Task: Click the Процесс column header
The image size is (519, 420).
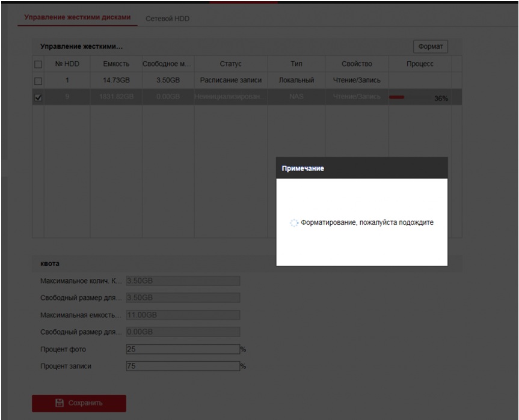Action: pyautogui.click(x=420, y=64)
